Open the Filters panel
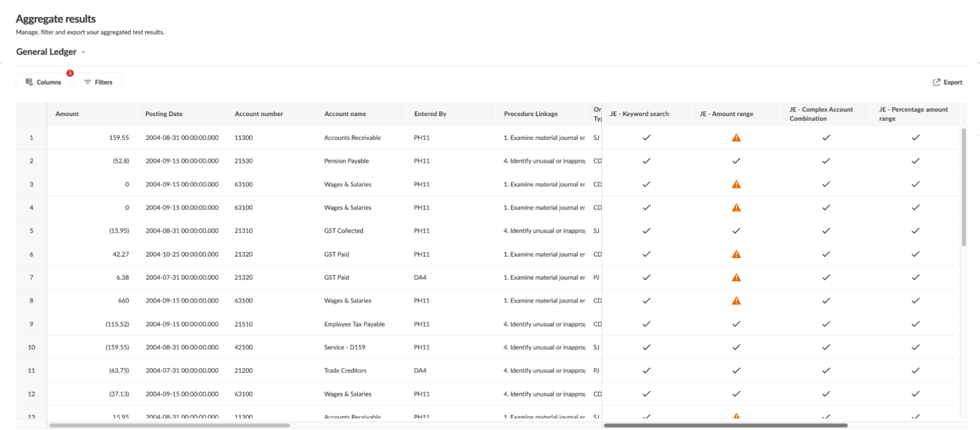980x430 pixels. (x=98, y=82)
